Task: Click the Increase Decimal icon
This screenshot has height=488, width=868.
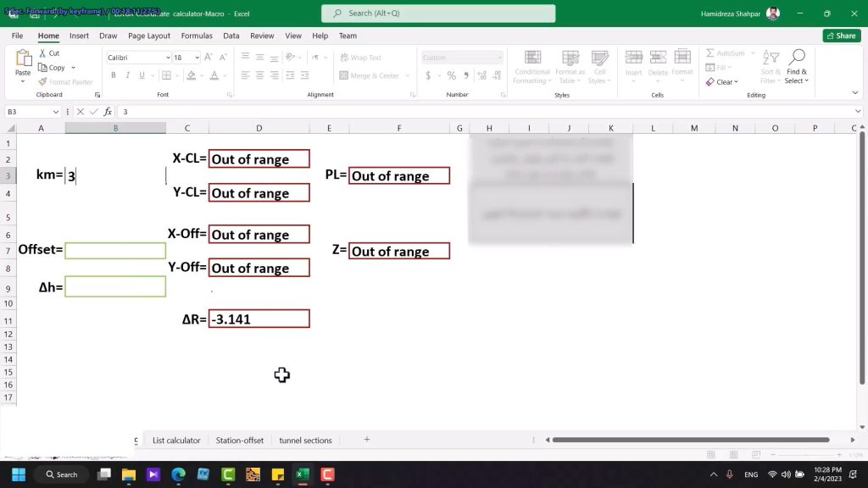Action: tap(484, 75)
